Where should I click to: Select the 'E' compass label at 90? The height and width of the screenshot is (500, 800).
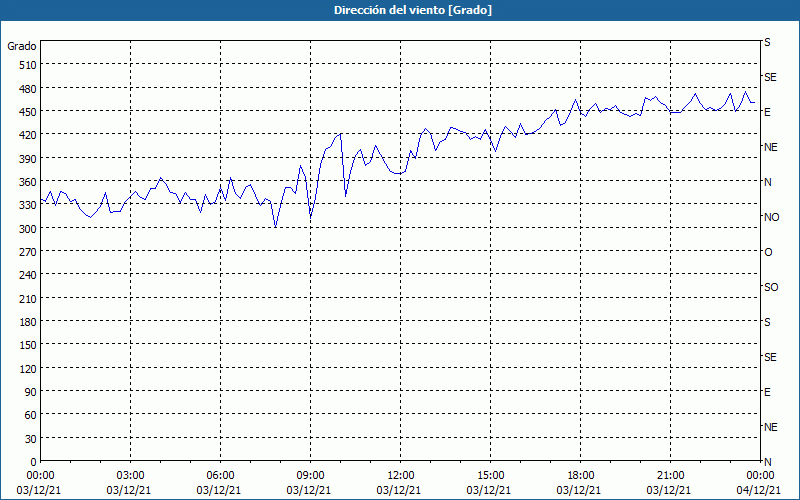(x=767, y=392)
